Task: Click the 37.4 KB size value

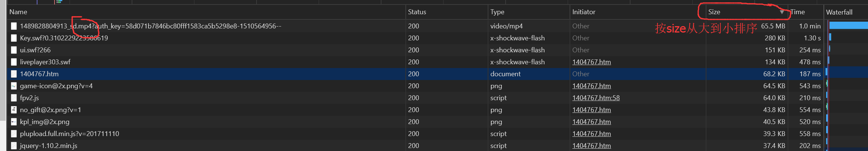Action: 774,146
